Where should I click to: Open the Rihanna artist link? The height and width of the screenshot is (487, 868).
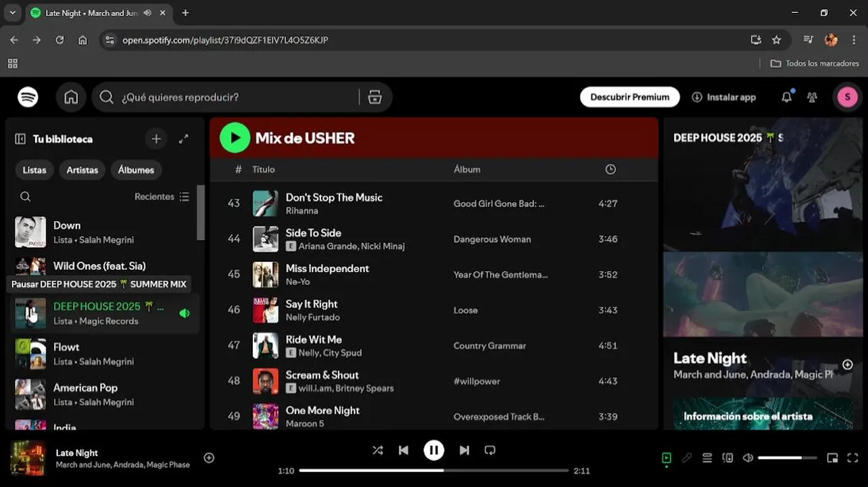coord(302,210)
